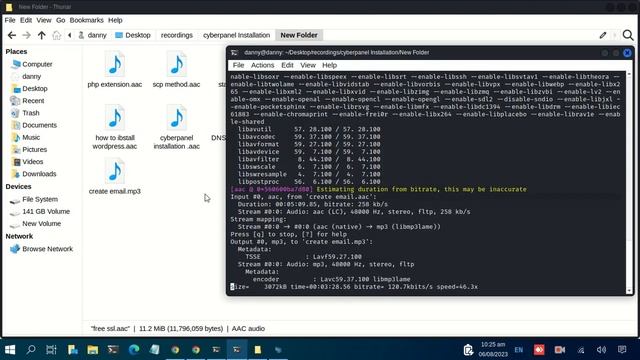This screenshot has height=360, width=640.
Task: Select the 'create email.mp3' file icon
Action: tap(115, 171)
